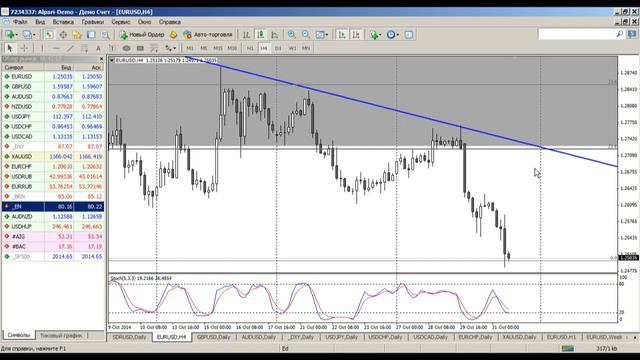
Task: Switch to M1 timeframe
Action: coord(190,48)
